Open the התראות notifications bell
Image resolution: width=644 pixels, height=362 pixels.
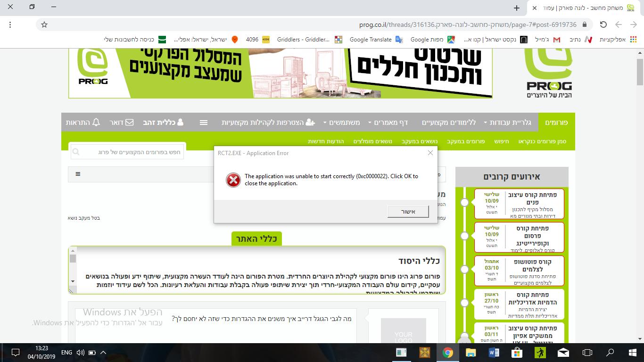83,123
